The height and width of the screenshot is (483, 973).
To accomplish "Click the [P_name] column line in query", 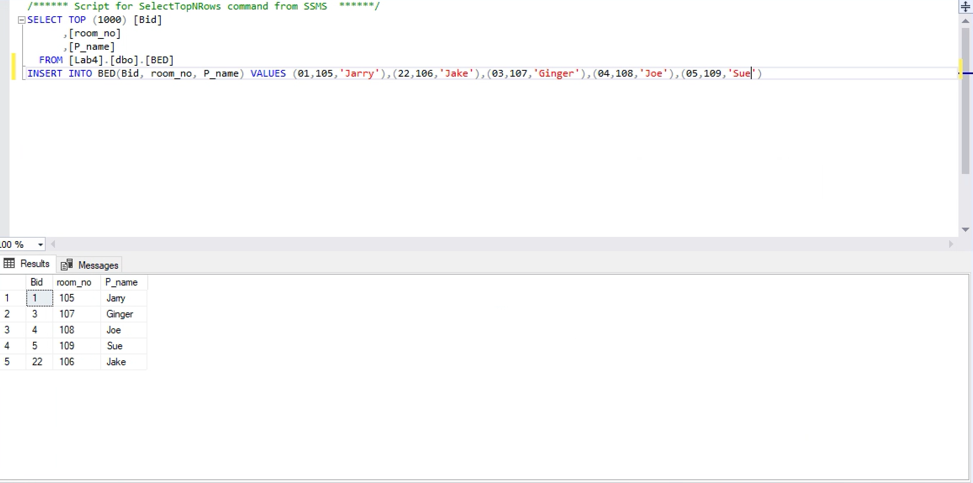I will pyautogui.click(x=89, y=47).
